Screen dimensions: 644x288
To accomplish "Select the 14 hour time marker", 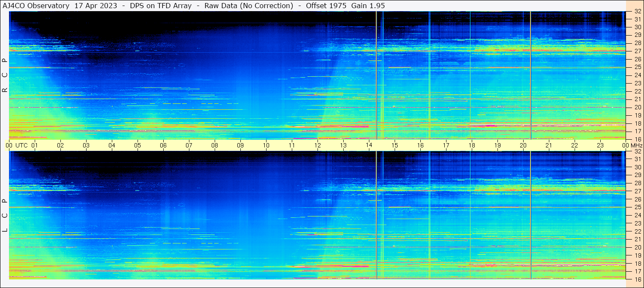I will coord(369,145).
